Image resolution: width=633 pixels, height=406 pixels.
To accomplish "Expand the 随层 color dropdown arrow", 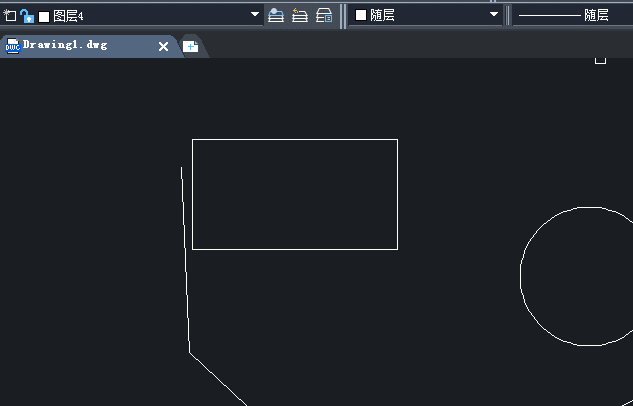I will 493,15.
